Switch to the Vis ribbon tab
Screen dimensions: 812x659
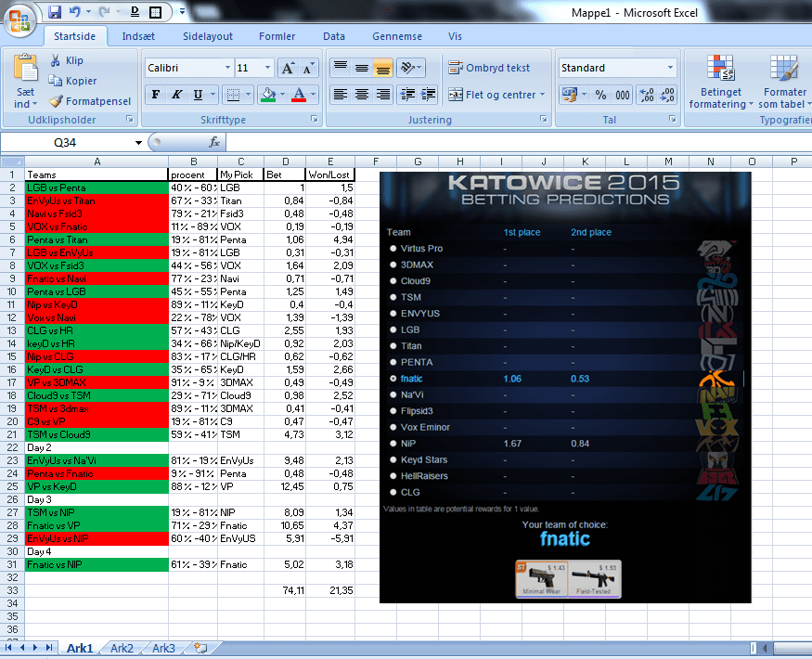(455, 36)
